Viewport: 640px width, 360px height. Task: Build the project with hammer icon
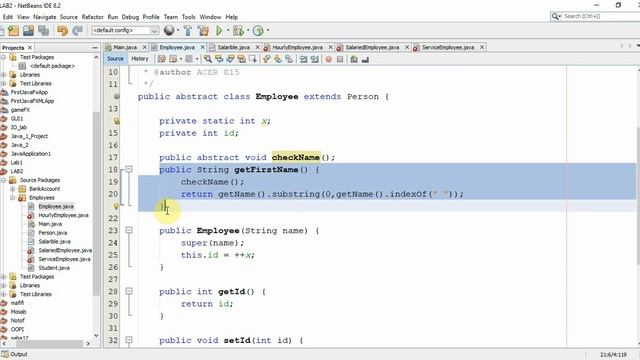[187, 31]
